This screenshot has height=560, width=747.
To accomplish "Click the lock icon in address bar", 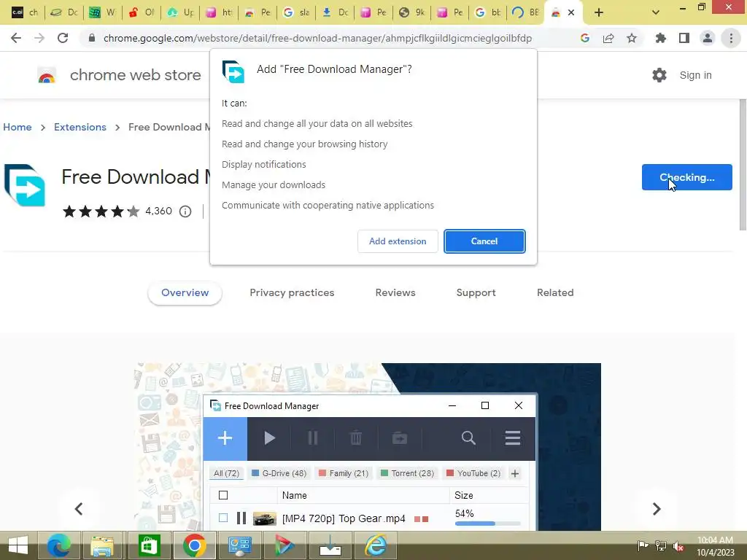I will coord(92,38).
